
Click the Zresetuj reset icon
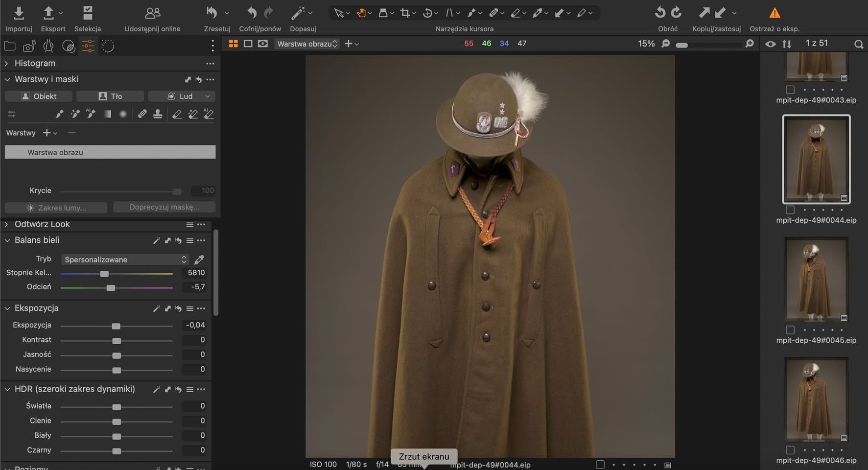[x=212, y=13]
